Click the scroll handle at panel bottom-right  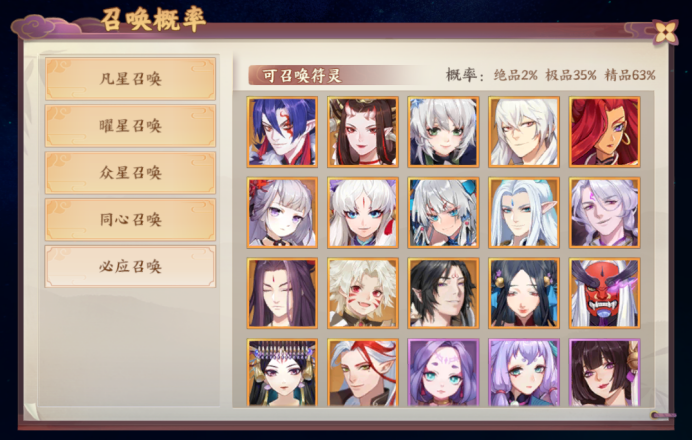click(662, 415)
